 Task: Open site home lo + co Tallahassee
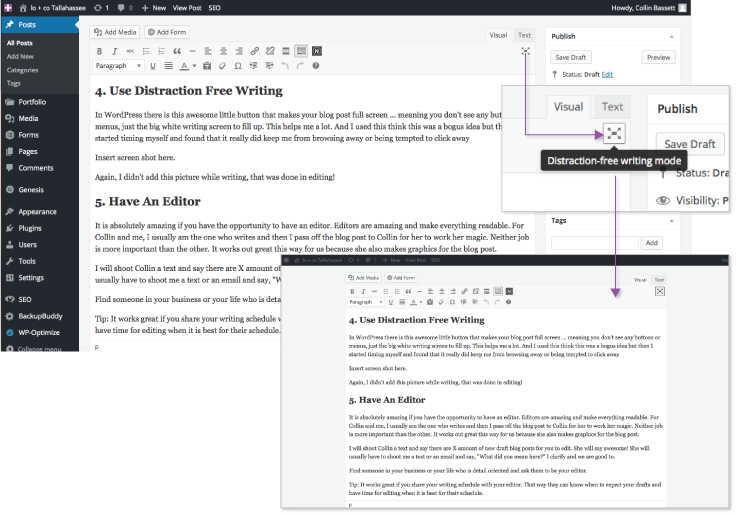[x=53, y=8]
